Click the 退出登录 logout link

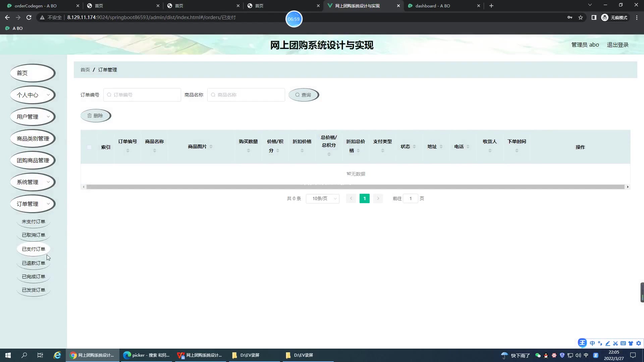[x=618, y=45]
